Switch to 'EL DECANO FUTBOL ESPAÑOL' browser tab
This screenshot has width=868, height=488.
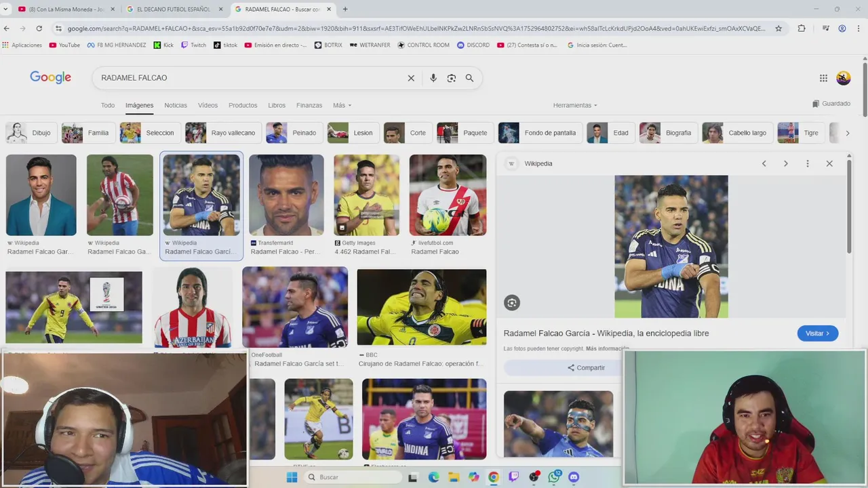pyautogui.click(x=173, y=9)
